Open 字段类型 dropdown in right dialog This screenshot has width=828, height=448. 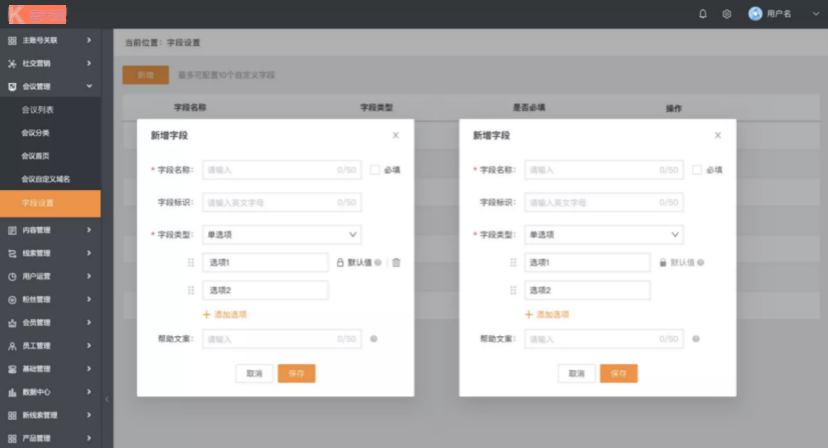pyautogui.click(x=603, y=235)
